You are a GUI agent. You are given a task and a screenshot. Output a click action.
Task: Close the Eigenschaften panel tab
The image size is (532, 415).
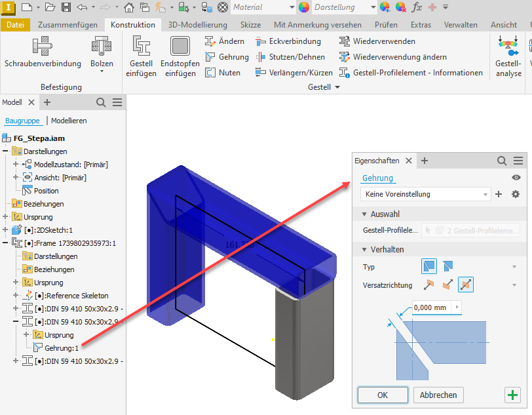[x=409, y=161]
